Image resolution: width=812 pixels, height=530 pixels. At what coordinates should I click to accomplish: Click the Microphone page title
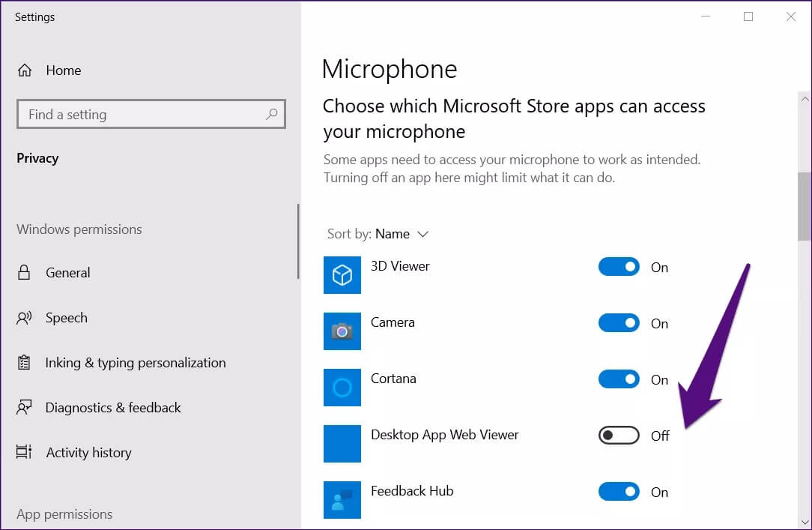390,70
